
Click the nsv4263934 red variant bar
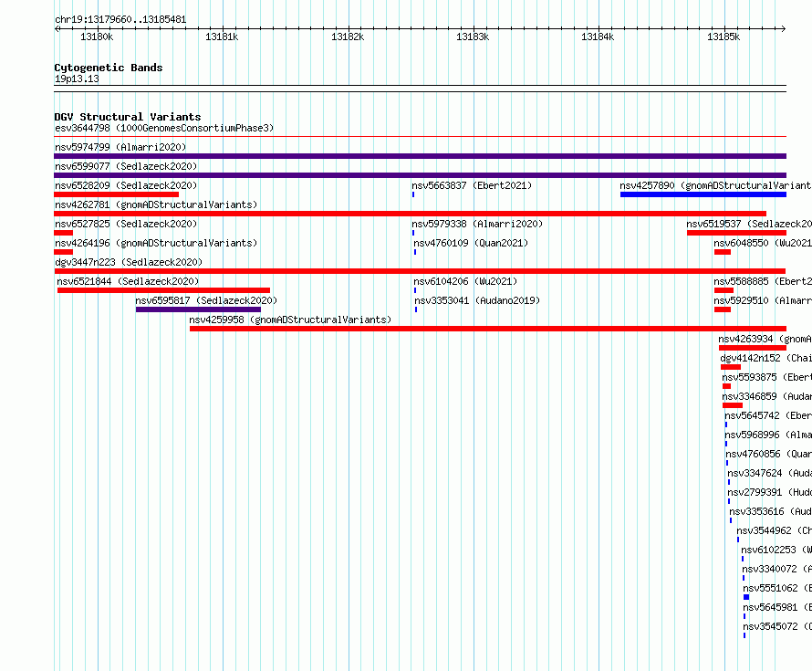click(753, 348)
